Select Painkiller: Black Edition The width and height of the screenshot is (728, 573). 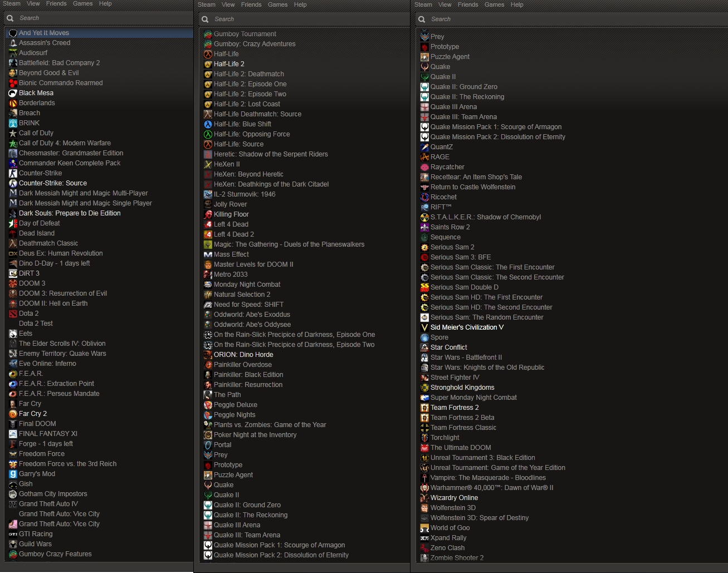[248, 375]
